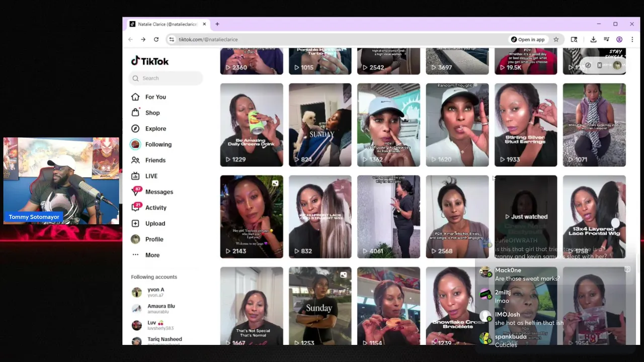Open a new browser tab
This screenshot has width=644, height=362.
tap(217, 24)
